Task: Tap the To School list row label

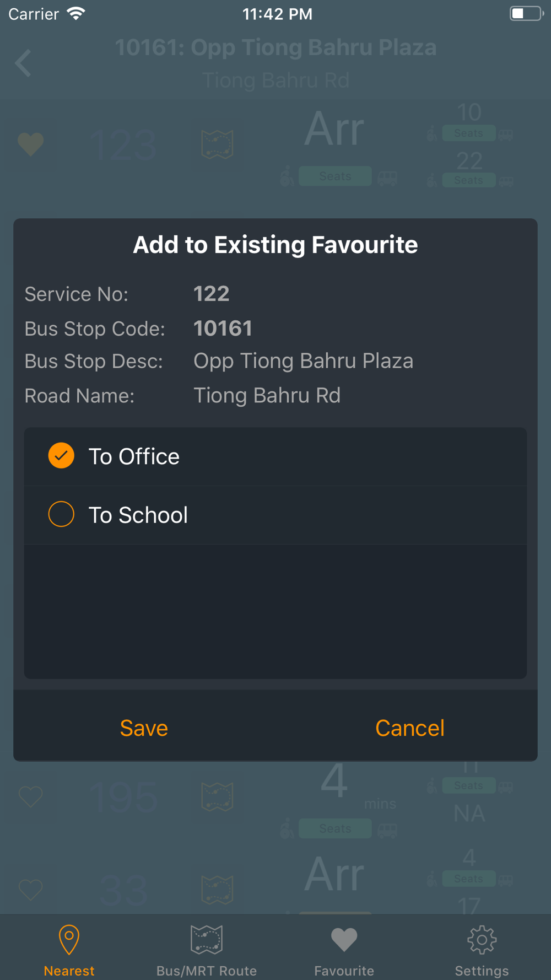Action: 138,515
